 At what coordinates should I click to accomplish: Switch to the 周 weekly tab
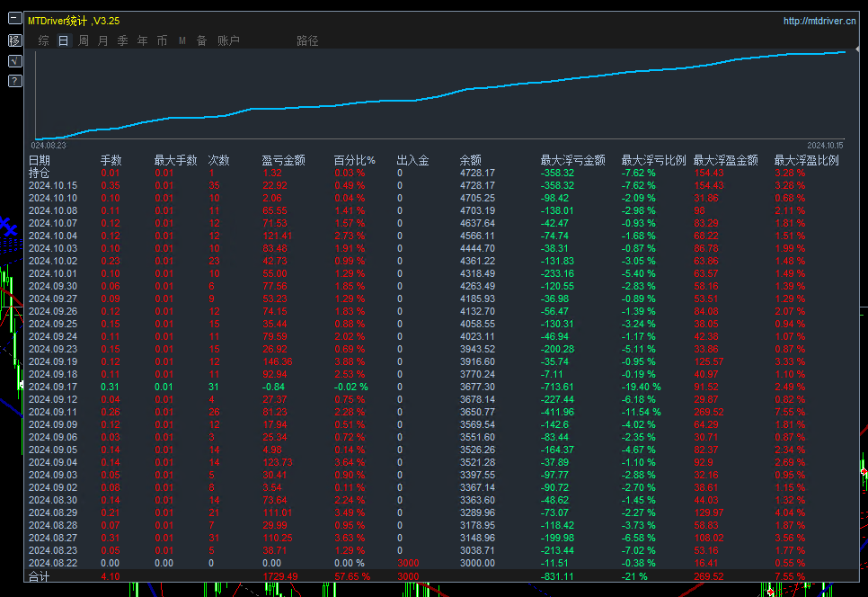(84, 40)
